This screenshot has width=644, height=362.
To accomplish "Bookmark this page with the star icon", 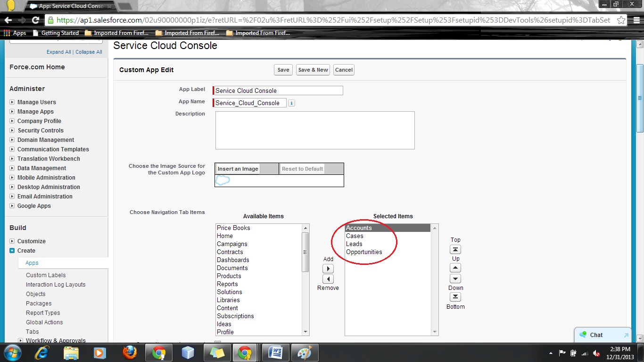I will tap(621, 20).
